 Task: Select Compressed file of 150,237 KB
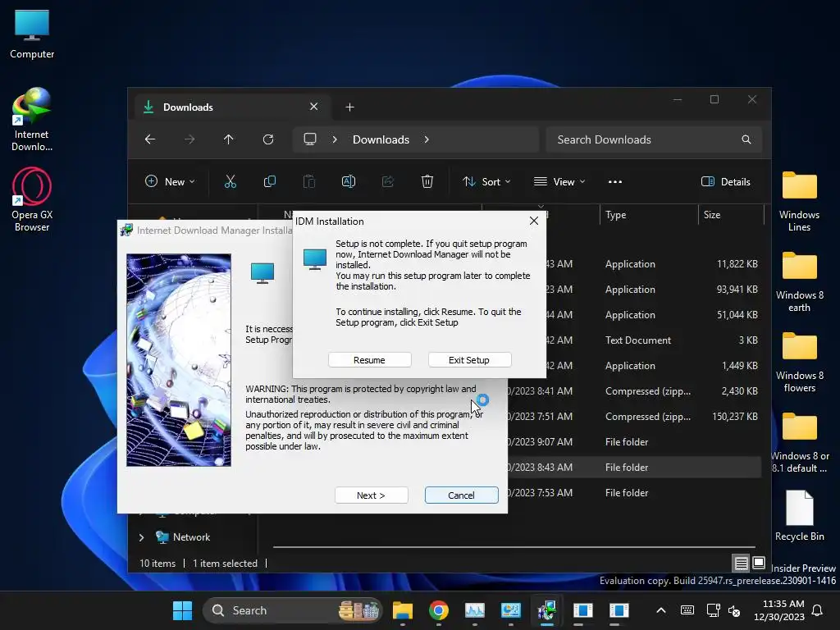(634, 416)
